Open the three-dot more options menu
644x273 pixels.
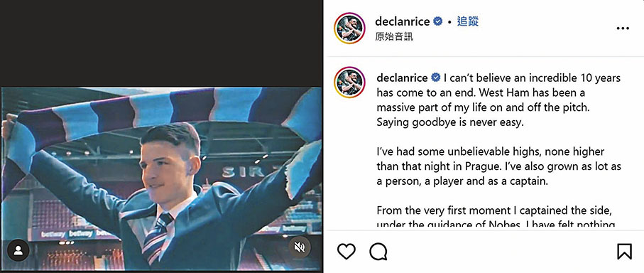pyautogui.click(x=623, y=28)
